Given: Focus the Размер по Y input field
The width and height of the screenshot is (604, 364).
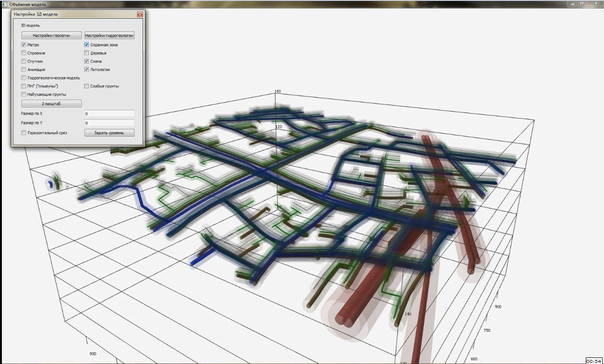Looking at the screenshot, I should click(x=109, y=123).
